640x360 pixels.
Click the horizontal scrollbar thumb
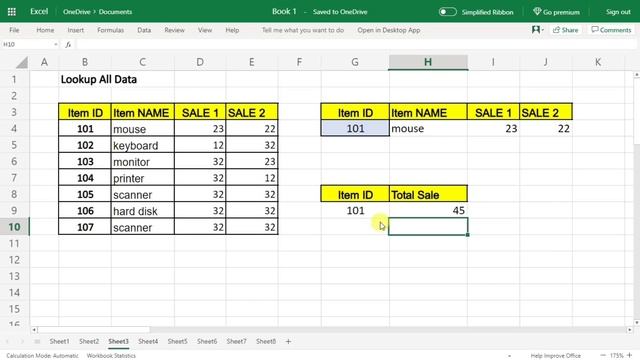click(x=94, y=330)
